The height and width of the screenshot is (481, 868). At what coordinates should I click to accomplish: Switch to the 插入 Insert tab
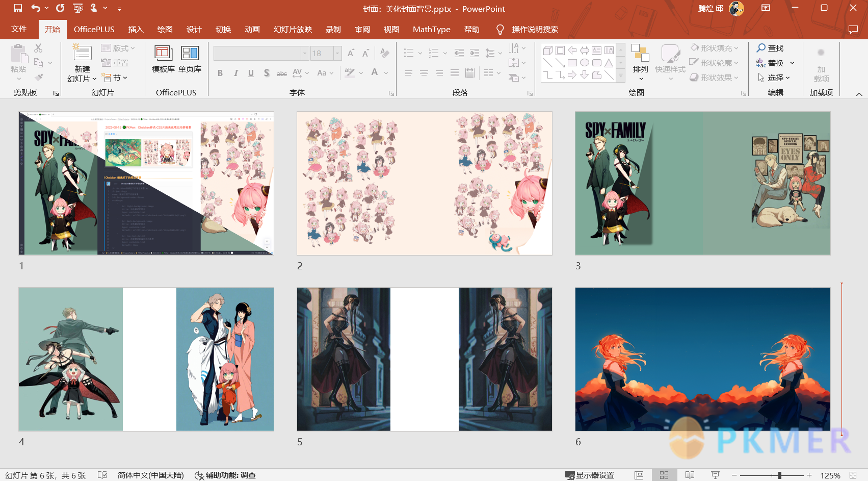pyautogui.click(x=136, y=29)
